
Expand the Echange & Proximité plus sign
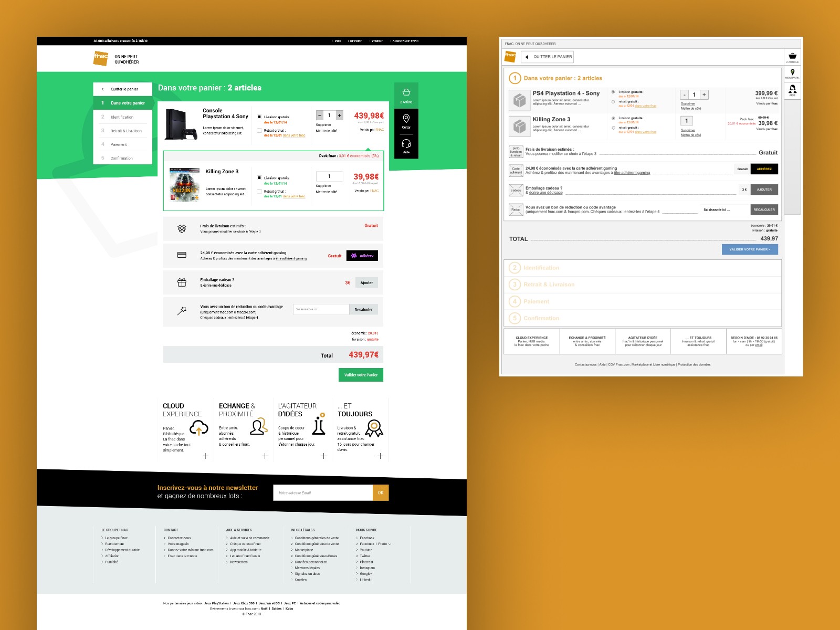(x=265, y=456)
